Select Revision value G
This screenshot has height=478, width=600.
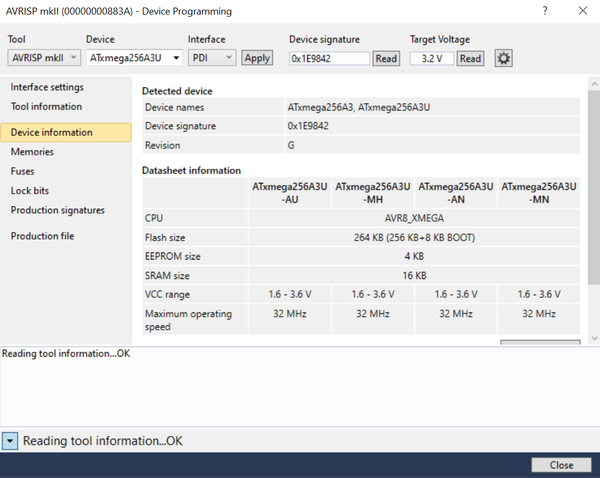[x=291, y=145]
